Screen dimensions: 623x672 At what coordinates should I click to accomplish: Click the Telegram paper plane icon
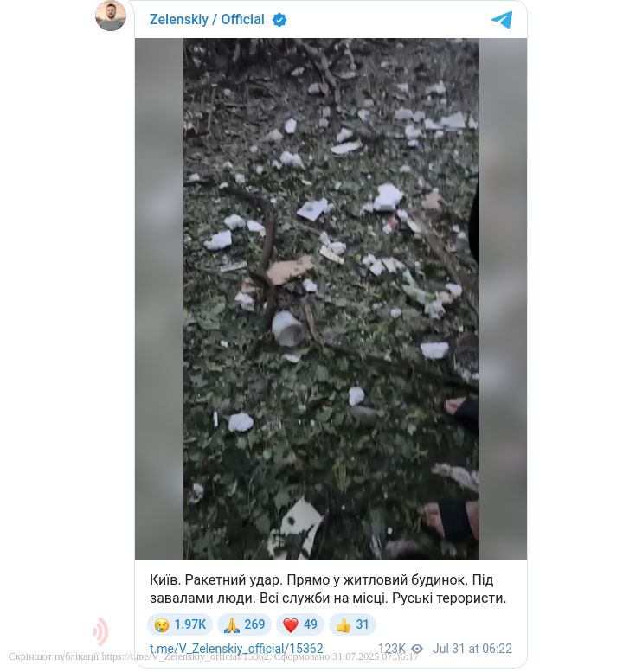point(502,20)
